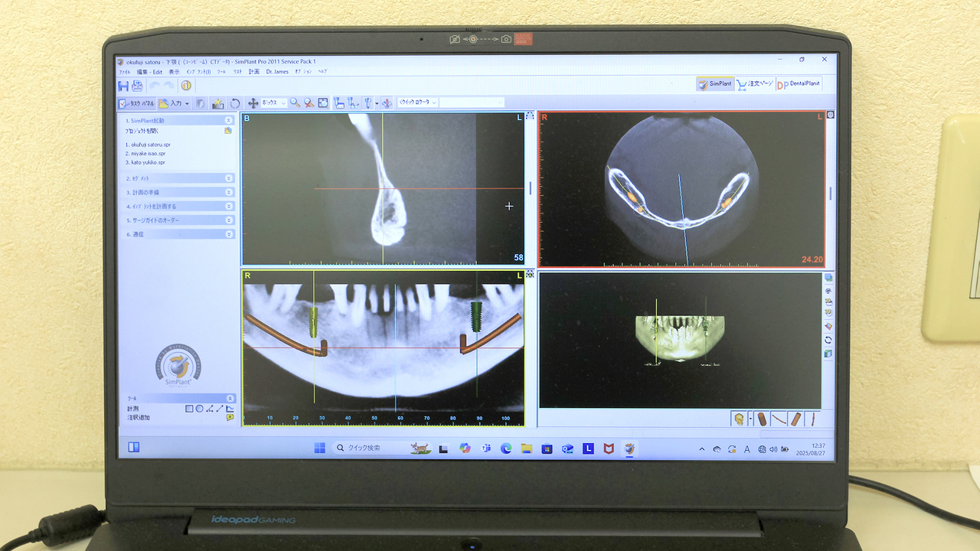980x551 pixels.
Task: Toggle the 3D view rotate icon in right sidebar
Action: click(x=828, y=340)
